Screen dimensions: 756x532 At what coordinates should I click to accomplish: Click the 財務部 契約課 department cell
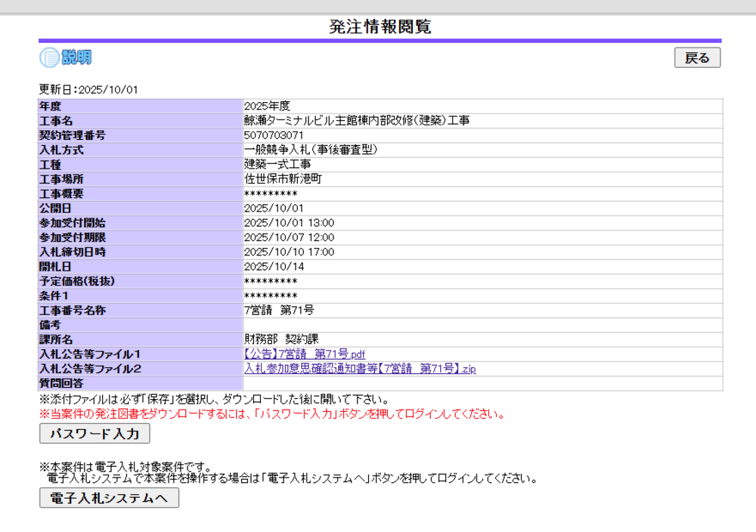[281, 339]
